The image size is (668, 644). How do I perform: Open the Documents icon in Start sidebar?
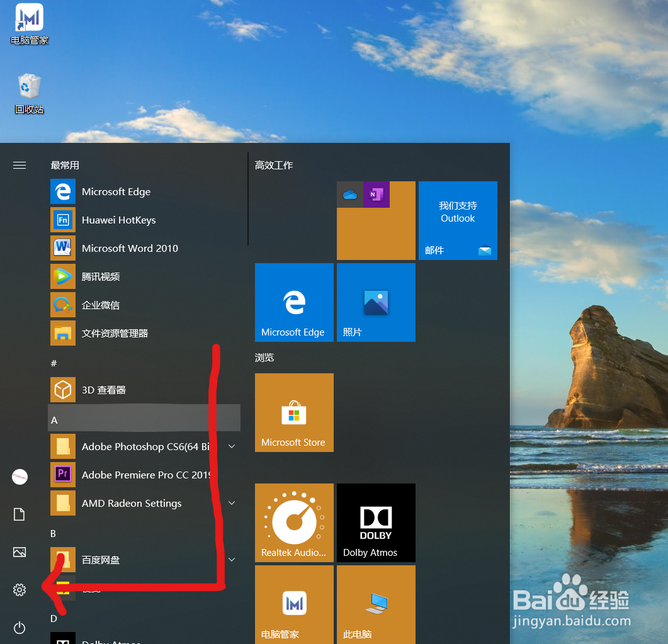[x=19, y=514]
